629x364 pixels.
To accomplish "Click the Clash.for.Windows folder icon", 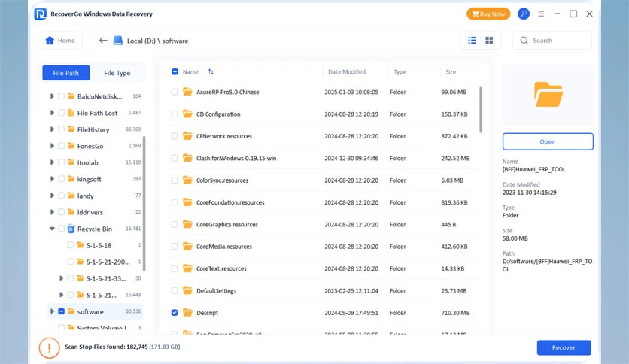I will [187, 158].
